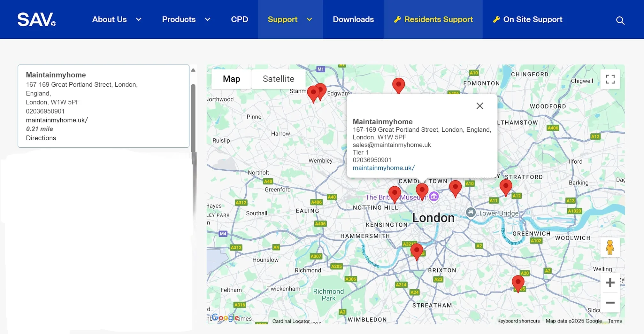
Task: Expand the About Us dropdown chevron
Action: tap(139, 19)
